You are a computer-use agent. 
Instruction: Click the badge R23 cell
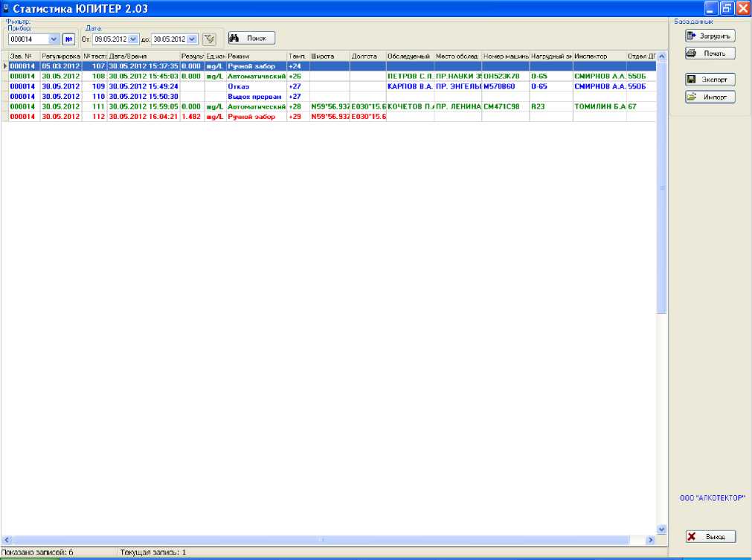click(551, 106)
